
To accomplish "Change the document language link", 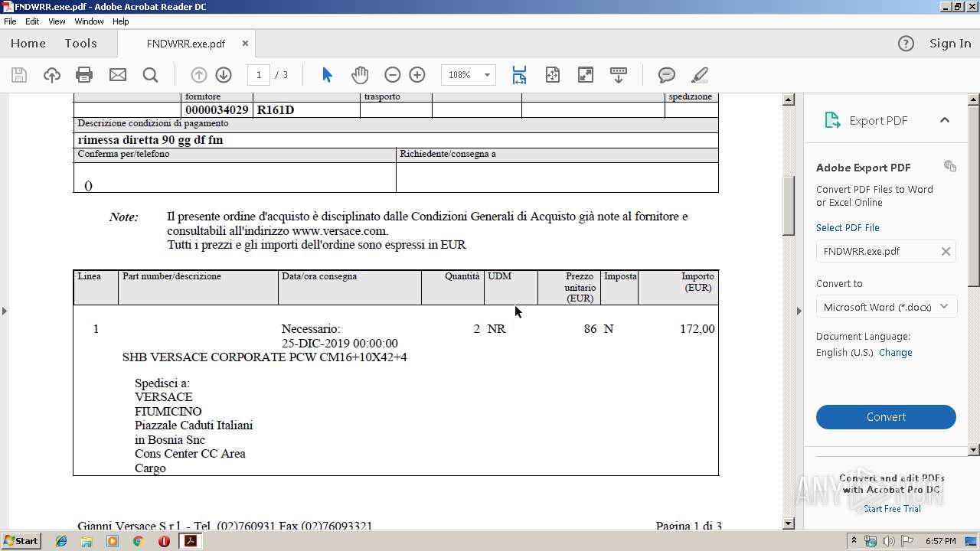I will [896, 353].
